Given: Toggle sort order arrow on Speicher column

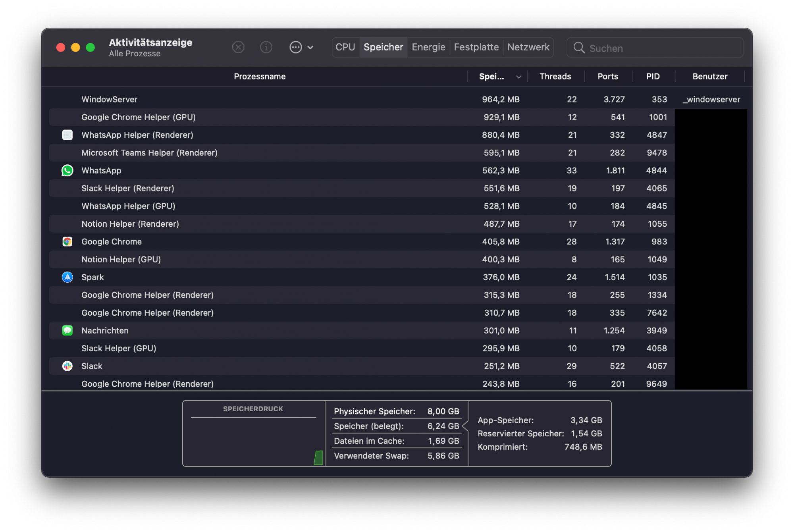Looking at the screenshot, I should pyautogui.click(x=518, y=77).
